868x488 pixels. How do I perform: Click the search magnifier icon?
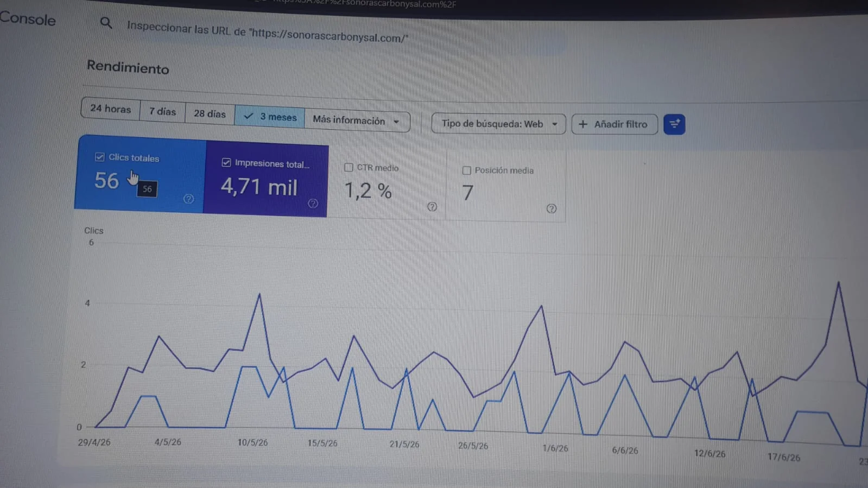pos(106,23)
